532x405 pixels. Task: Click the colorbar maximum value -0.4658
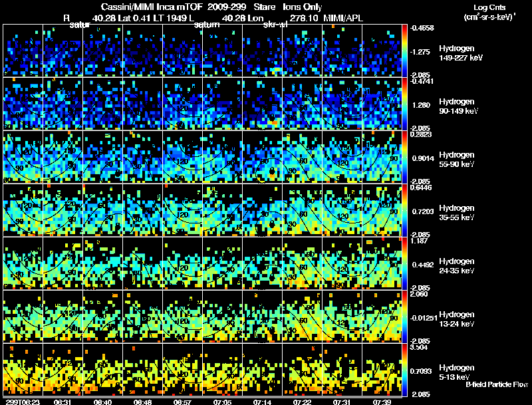coord(422,28)
